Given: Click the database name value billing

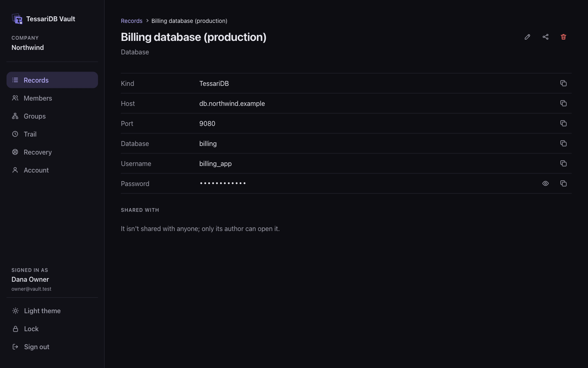Looking at the screenshot, I should pos(208,144).
